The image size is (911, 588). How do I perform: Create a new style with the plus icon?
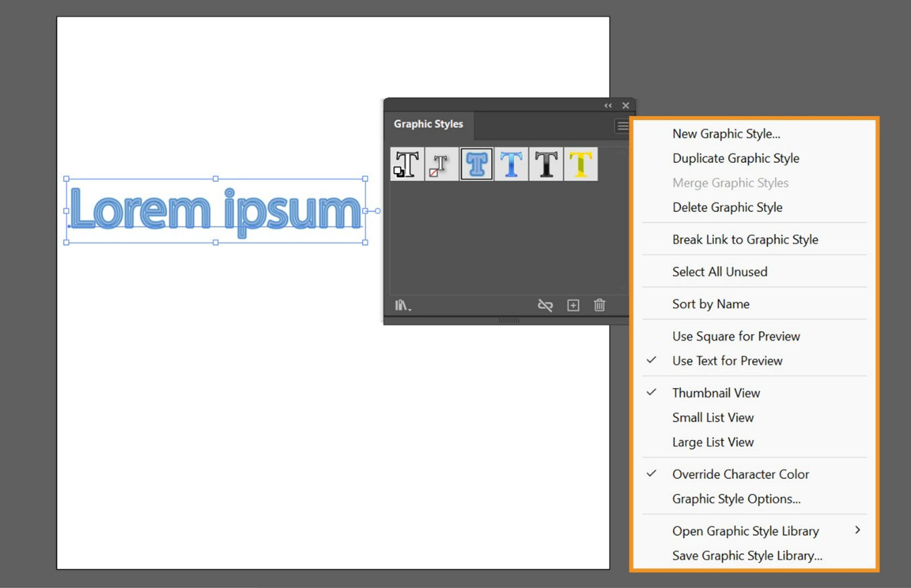tap(573, 305)
